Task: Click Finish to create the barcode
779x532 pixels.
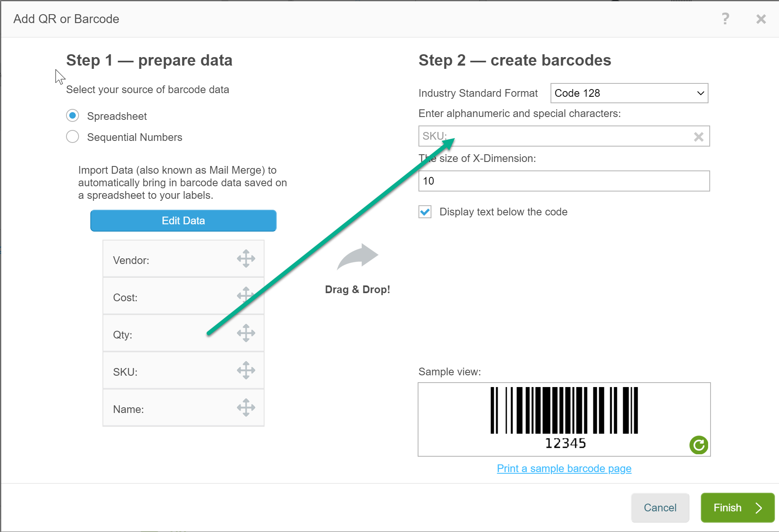Action: [x=737, y=508]
